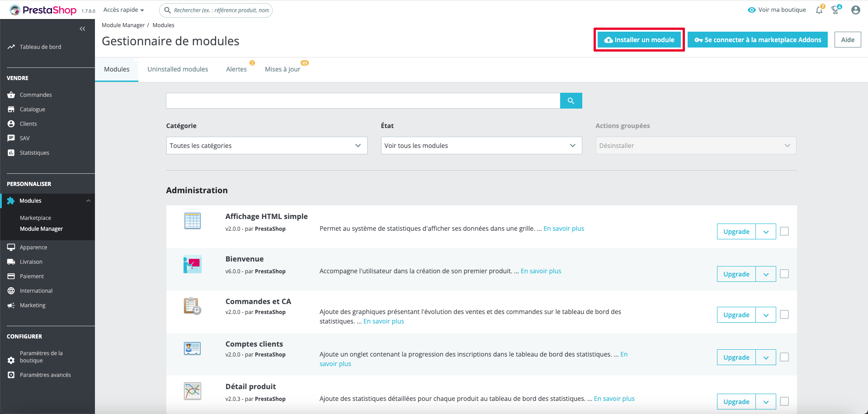The height and width of the screenshot is (414, 868).
Task: Click the eye icon by Voir ma boutique
Action: (751, 10)
